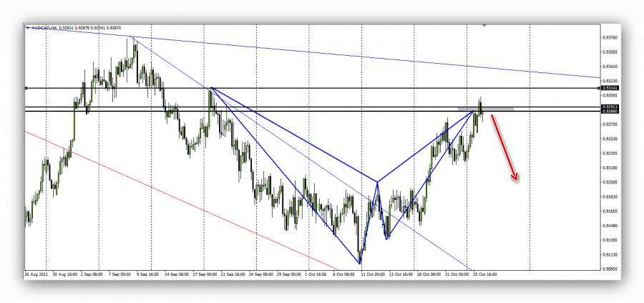644x303 pixels.
Task: Click the 0.92860 price level label
Action: point(610,112)
